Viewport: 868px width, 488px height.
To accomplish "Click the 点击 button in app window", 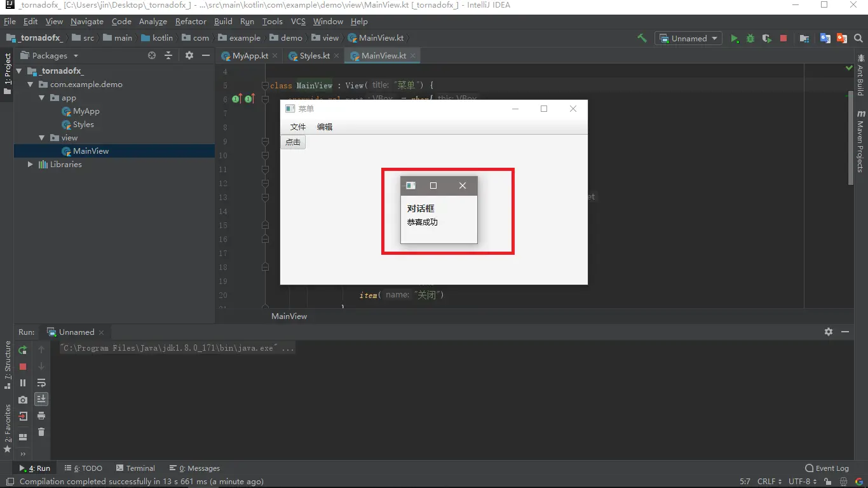I will click(293, 142).
